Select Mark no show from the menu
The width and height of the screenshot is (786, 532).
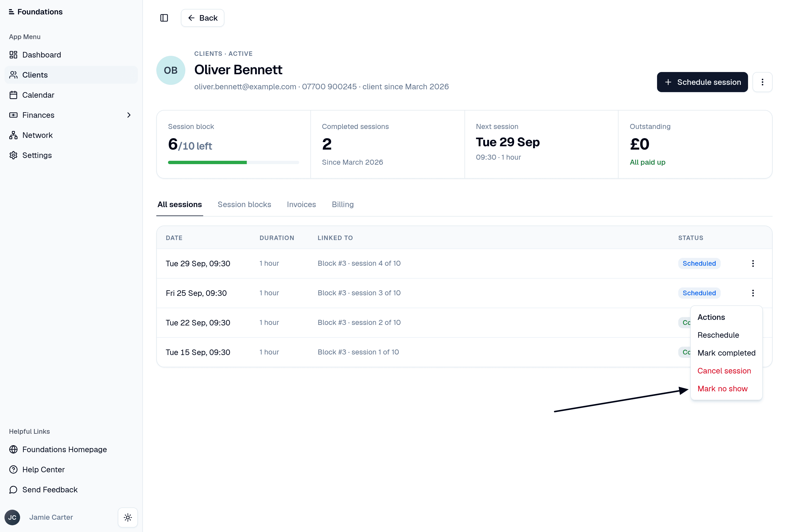coord(726,389)
